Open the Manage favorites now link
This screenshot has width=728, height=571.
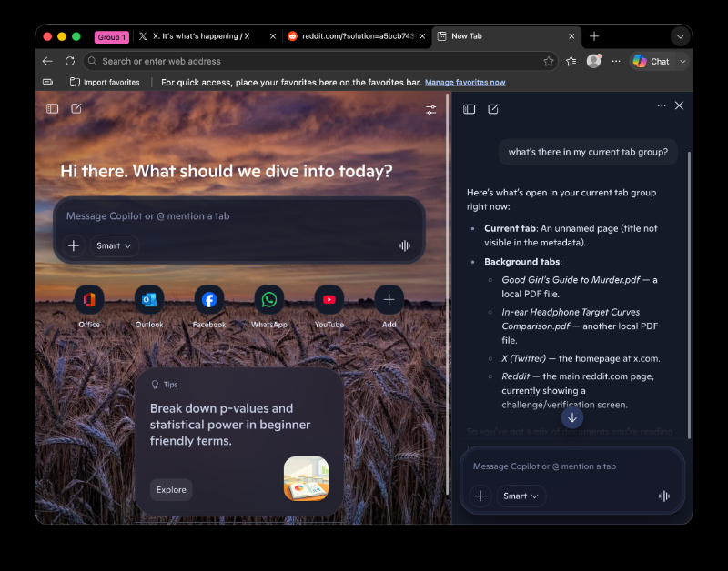pyautogui.click(x=465, y=82)
